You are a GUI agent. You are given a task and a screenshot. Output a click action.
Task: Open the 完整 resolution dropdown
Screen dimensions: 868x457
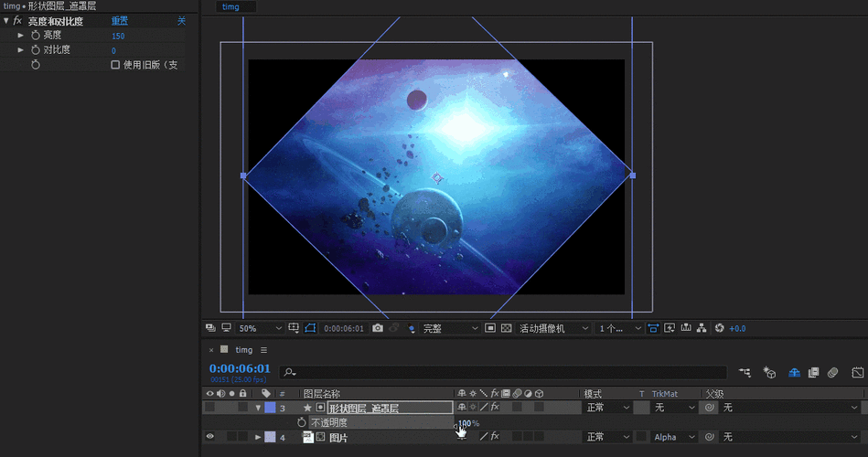450,329
